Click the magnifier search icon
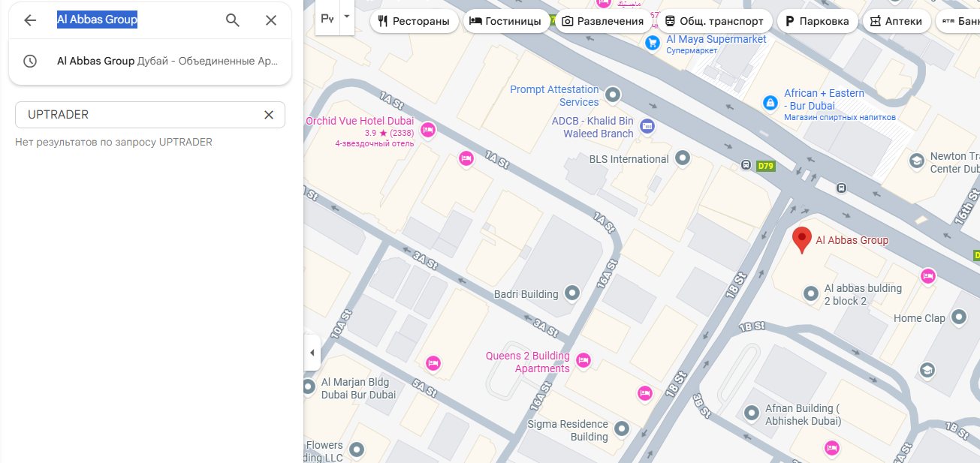This screenshot has height=463, width=980. pos(233,20)
